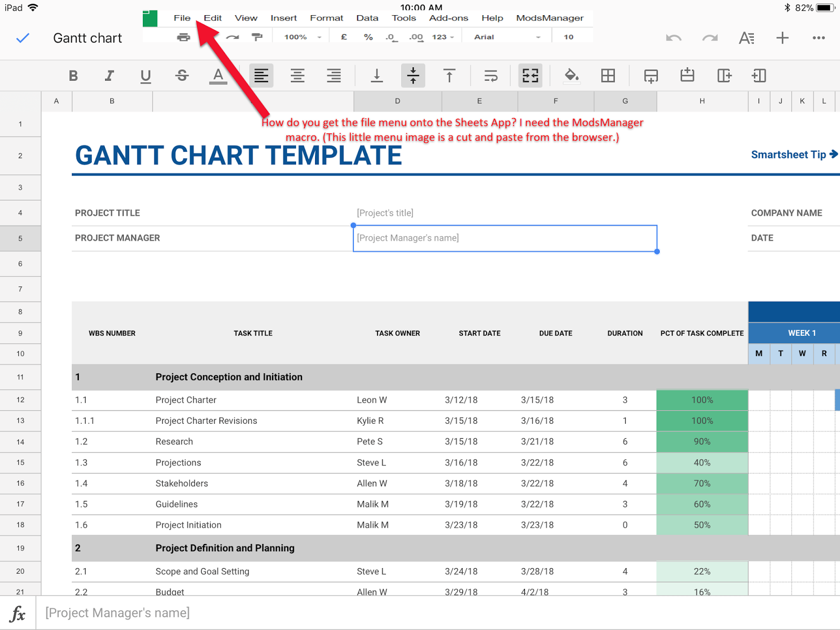The width and height of the screenshot is (840, 630).
Task: Insert a row below the selection
Action: point(650,76)
